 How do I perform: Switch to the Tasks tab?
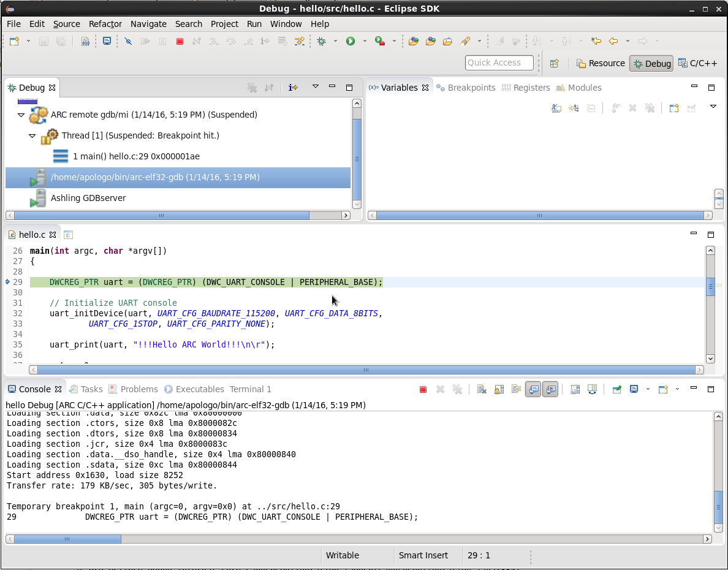pyautogui.click(x=86, y=389)
